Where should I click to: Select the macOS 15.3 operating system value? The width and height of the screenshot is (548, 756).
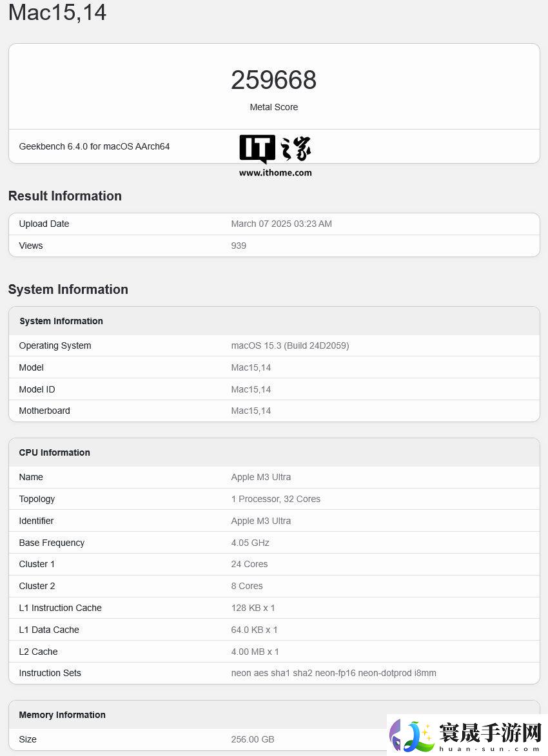click(290, 345)
